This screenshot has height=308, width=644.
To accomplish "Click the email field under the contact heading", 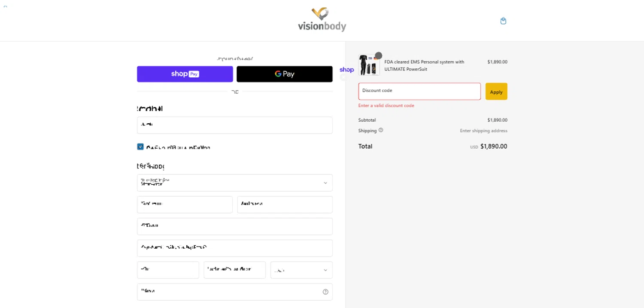I will coord(235,125).
